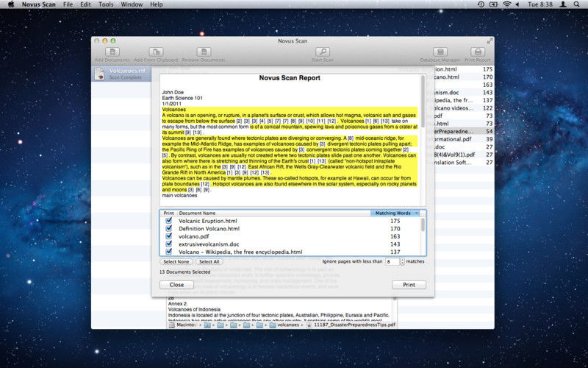Click the Macintosh disk icon in path bar
Viewport: 588px width, 368px height.
pos(172,325)
